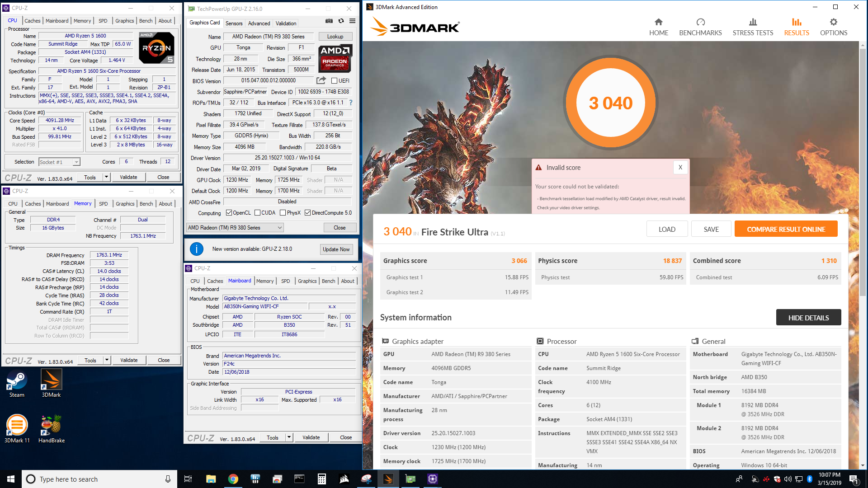Click Close in CPU-Z Memory window
The width and height of the screenshot is (868, 488).
coord(164,360)
